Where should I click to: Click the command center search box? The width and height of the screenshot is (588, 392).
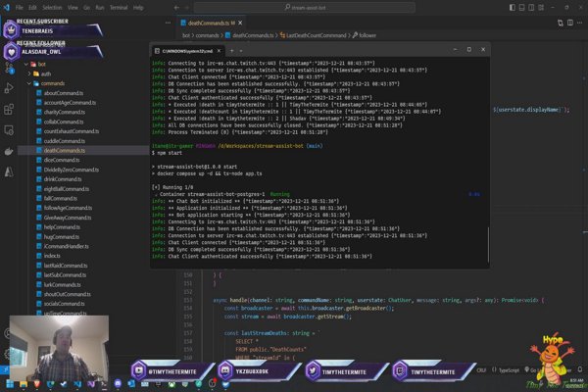(305, 8)
